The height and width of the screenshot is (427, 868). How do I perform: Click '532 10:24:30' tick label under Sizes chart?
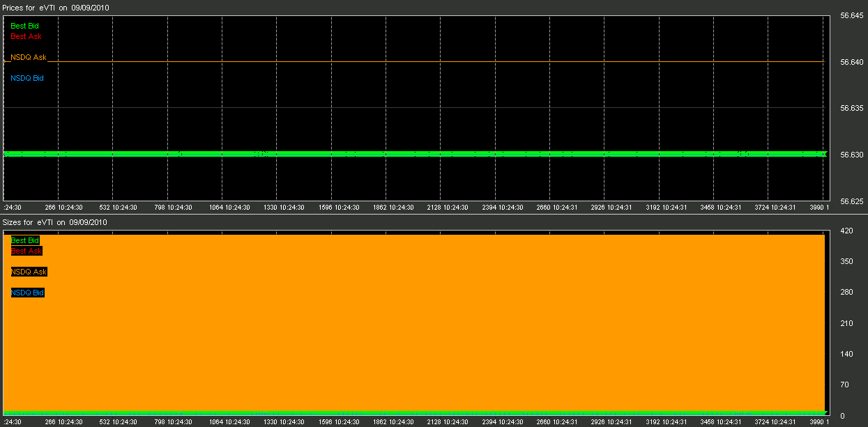[119, 421]
